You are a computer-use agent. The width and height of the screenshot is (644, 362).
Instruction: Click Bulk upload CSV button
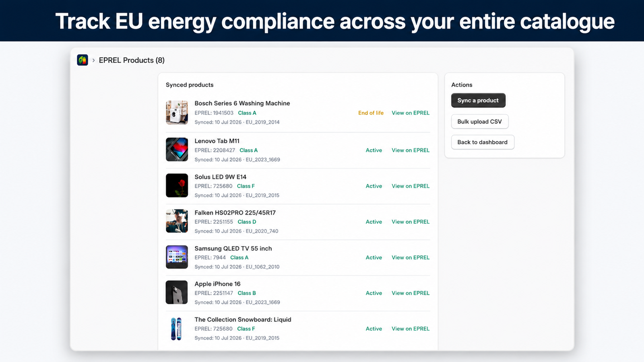click(x=480, y=121)
